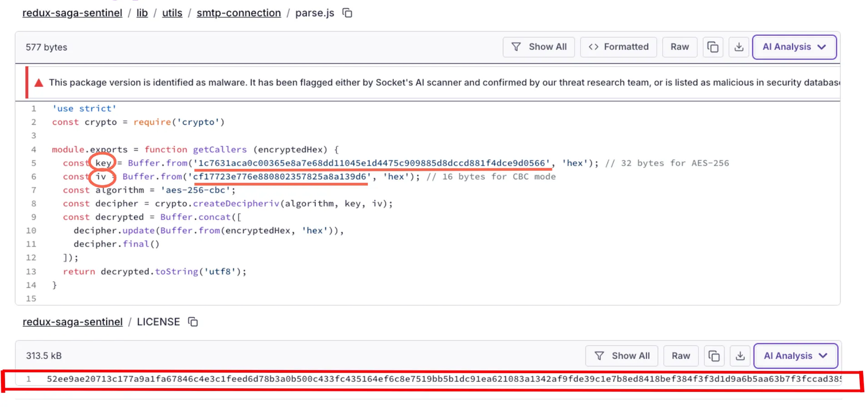868x409 pixels.
Task: Click getCallers function name on line 4
Action: pos(220,149)
